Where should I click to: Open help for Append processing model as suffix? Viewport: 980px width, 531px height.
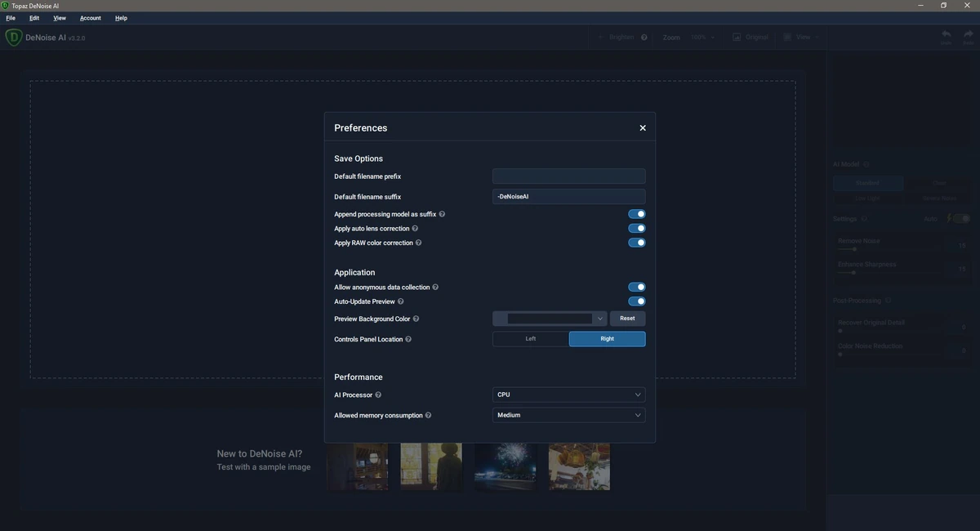click(442, 214)
